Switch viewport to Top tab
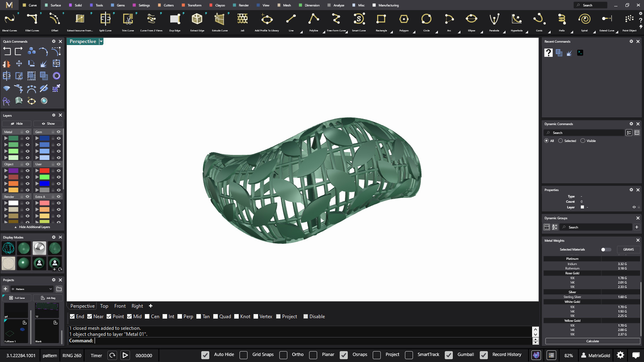The height and width of the screenshot is (362, 644). point(104,306)
